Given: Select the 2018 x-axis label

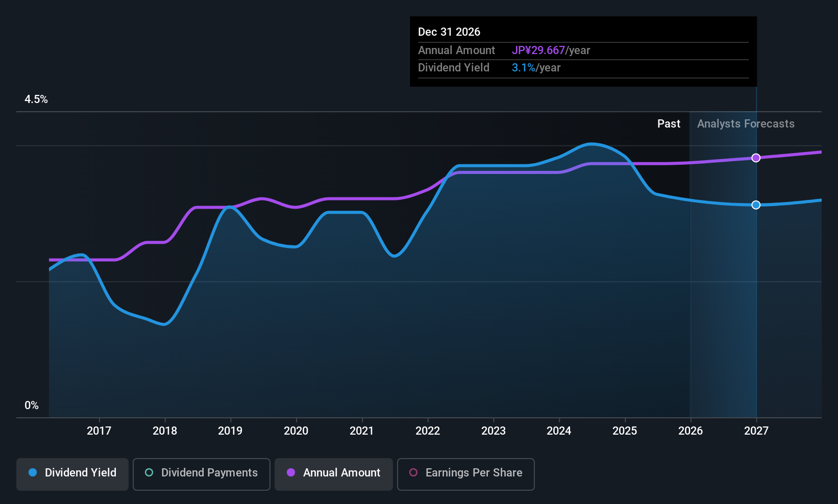Looking at the screenshot, I should tap(165, 431).
